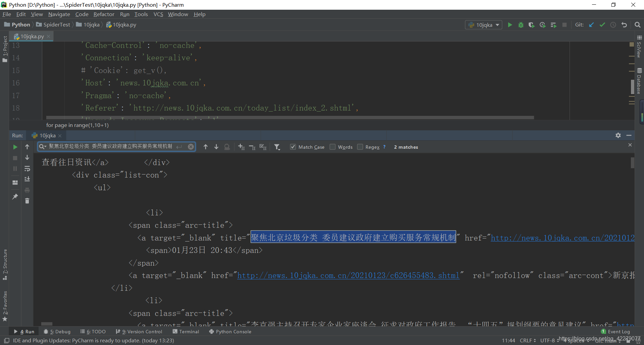644x345 pixels.
Task: Click the profiler run icon in the toolbar
Action: 543,25
